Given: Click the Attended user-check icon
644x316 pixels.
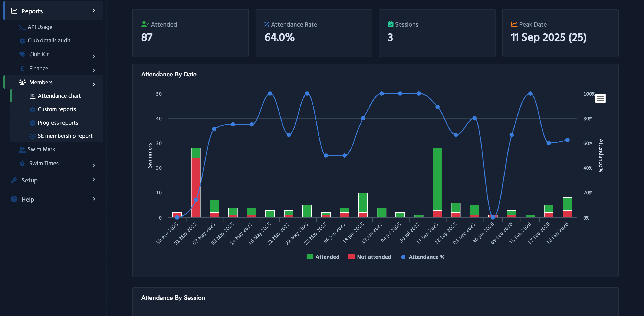Looking at the screenshot, I should [145, 24].
